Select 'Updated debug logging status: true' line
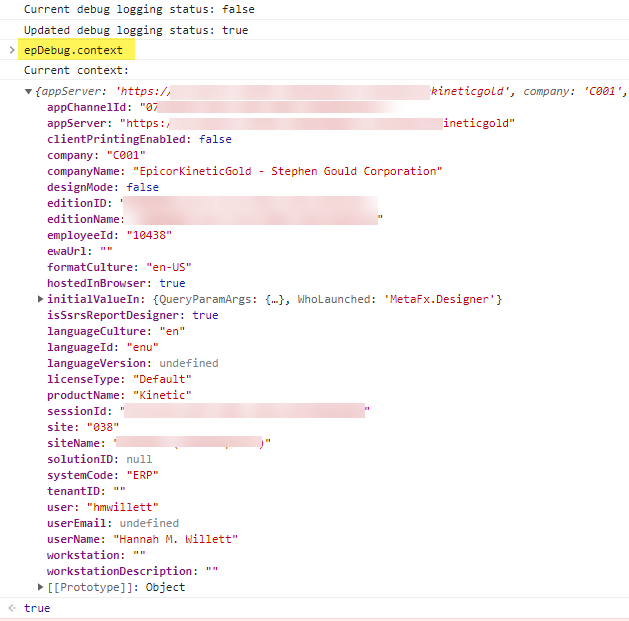The height and width of the screenshot is (621, 629). tap(136, 30)
